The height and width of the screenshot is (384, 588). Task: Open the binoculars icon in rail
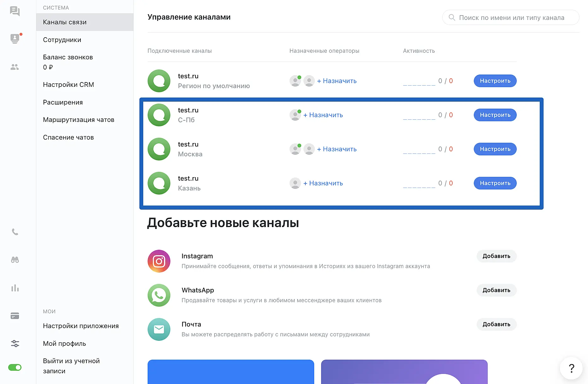click(x=15, y=260)
